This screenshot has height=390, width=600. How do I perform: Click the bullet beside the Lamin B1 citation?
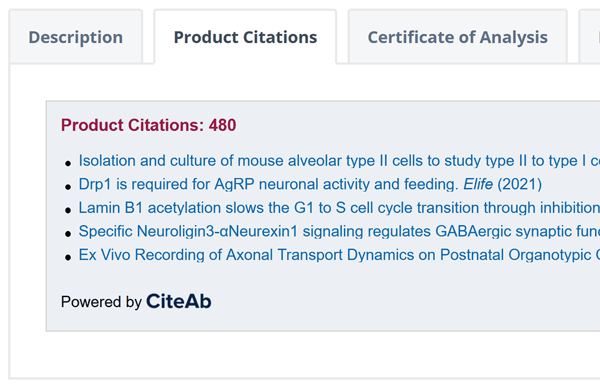click(x=68, y=210)
